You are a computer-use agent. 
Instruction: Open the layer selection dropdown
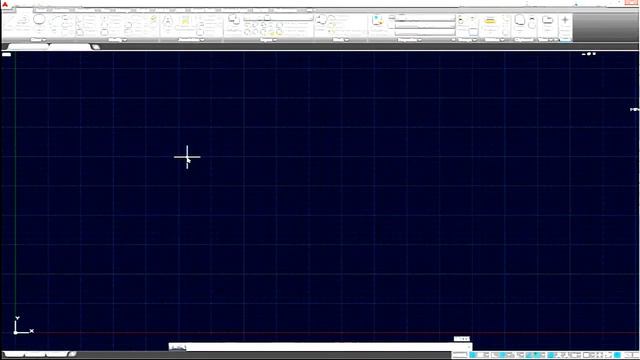(x=278, y=18)
